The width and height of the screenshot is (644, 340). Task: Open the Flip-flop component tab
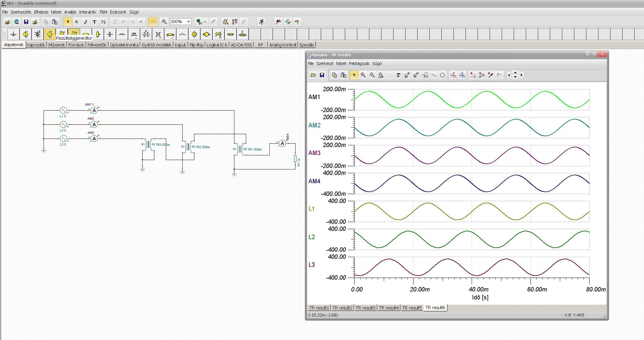197,45
